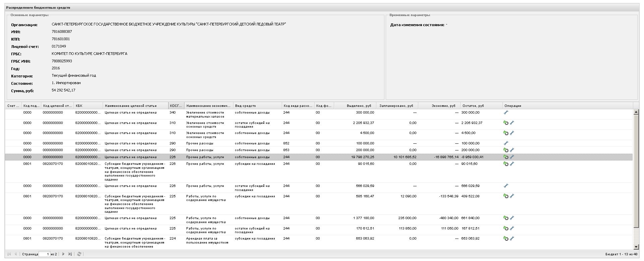The image size is (644, 261).
Task: Click the green gear icon in the 90 015,60 row
Action: click(506, 164)
